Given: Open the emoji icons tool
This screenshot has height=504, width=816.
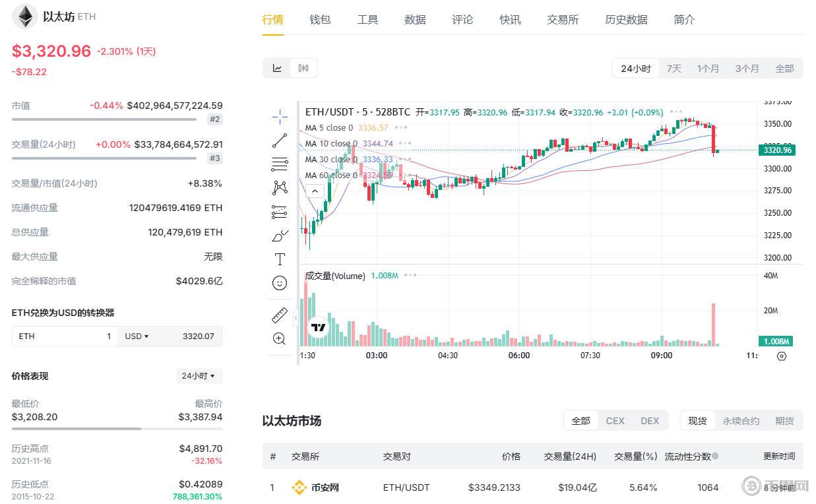Looking at the screenshot, I should click(280, 283).
